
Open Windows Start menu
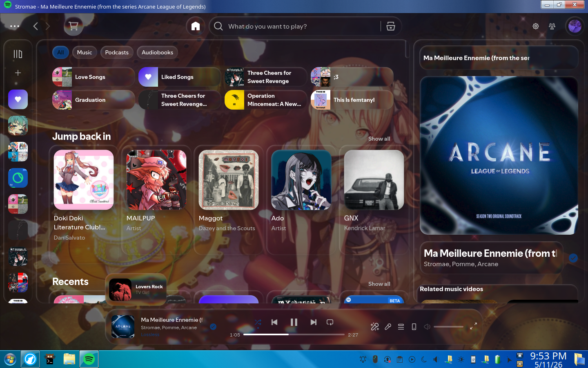pos(10,359)
